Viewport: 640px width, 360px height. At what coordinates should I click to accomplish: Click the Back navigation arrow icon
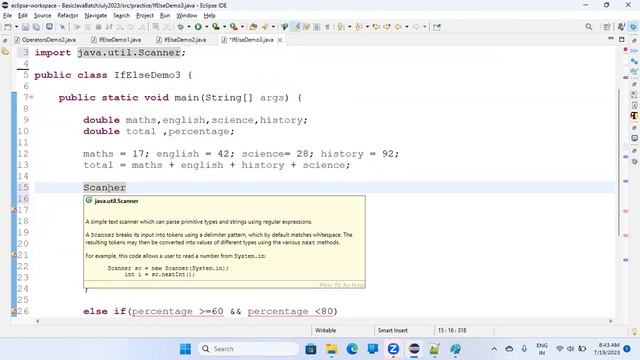tap(398, 27)
